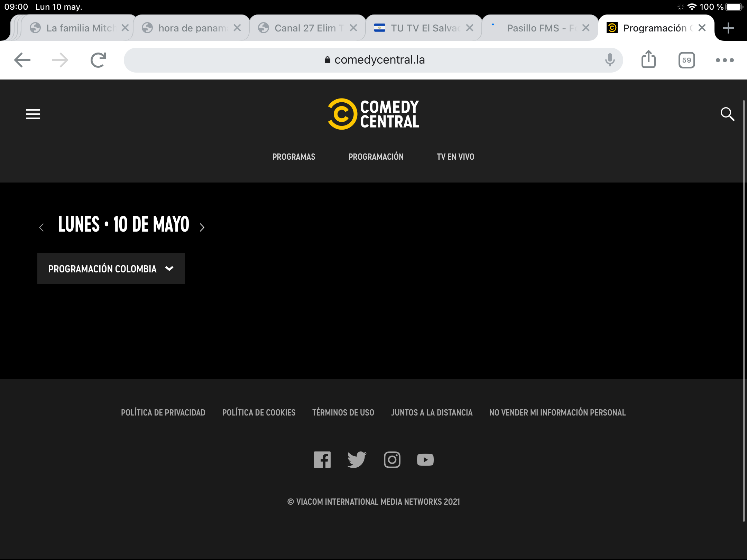This screenshot has height=560, width=747.
Task: Expand the PROGRAMACIÓN COLOMBIA dropdown
Action: point(111,269)
